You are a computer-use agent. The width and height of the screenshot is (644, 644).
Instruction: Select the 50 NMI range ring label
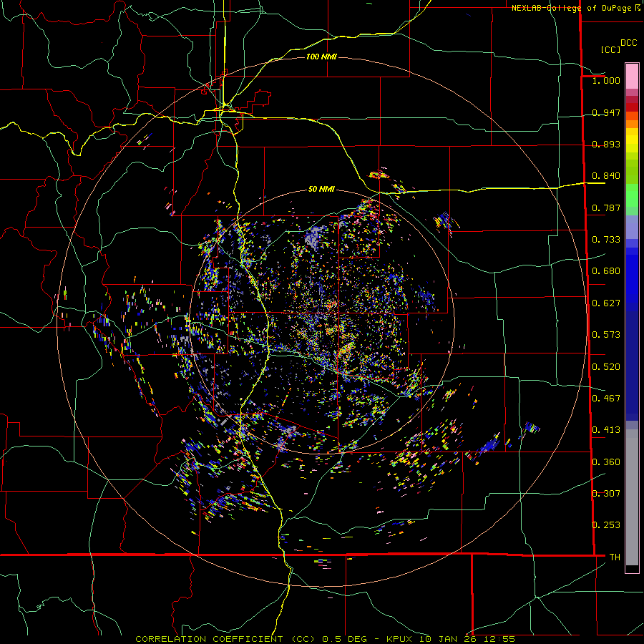point(321,189)
